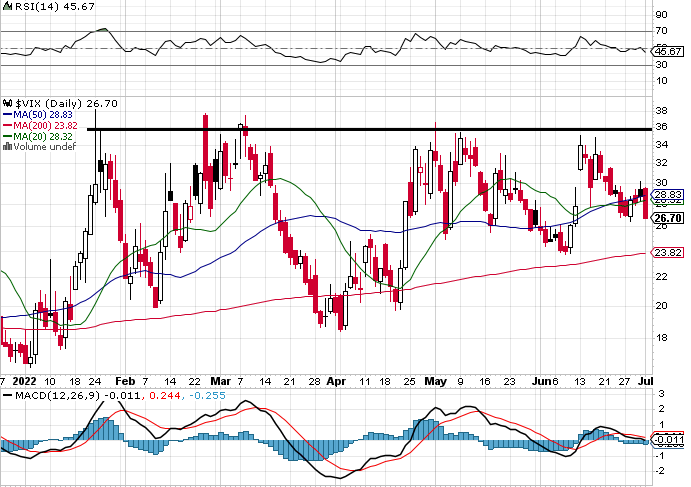Click the 23.82 MA(200) price tag on the axis

[x=668, y=253]
